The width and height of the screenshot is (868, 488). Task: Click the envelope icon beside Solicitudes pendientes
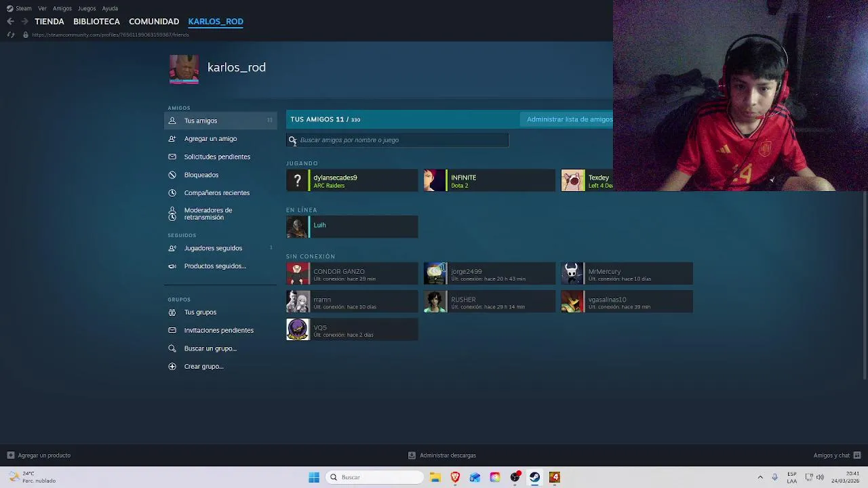(172, 157)
